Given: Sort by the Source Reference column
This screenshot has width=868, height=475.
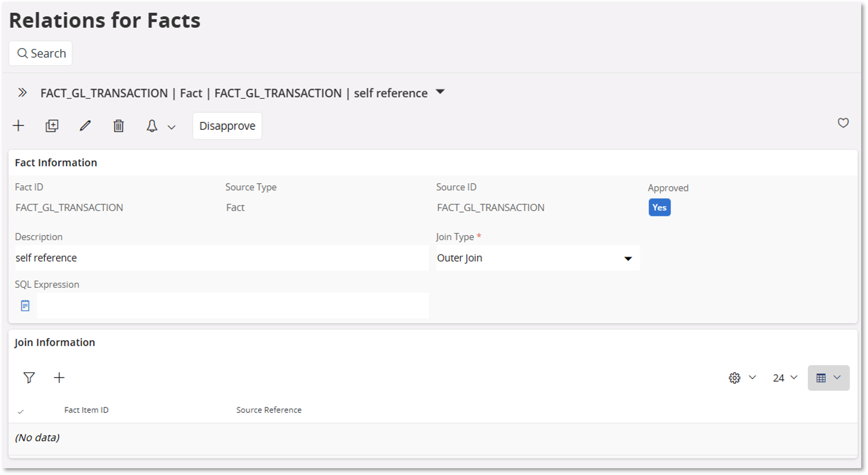Looking at the screenshot, I should pos(269,410).
